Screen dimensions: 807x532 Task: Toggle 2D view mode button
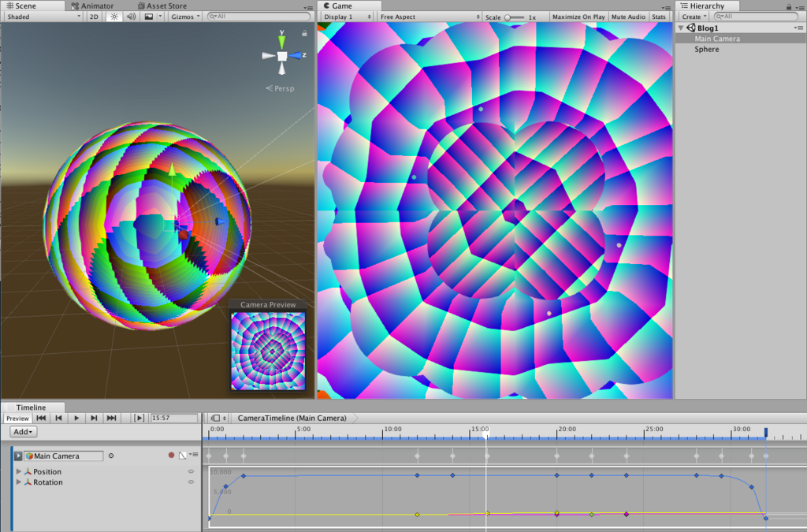pyautogui.click(x=94, y=17)
